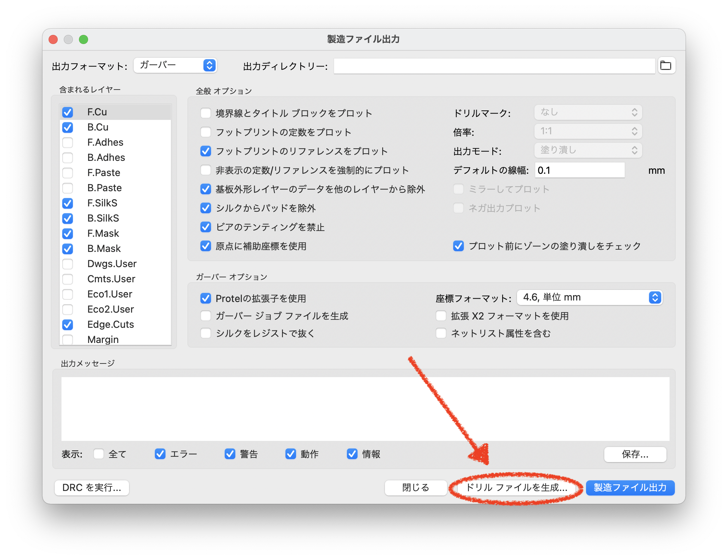Enable the Eco1.User layer checkbox
Screen dimensions: 728x560
tap(68, 294)
